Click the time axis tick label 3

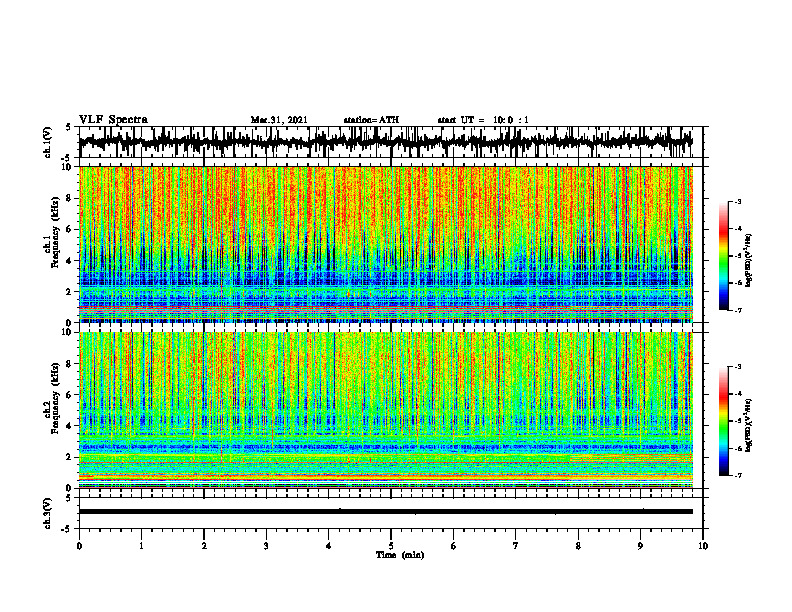(x=266, y=546)
